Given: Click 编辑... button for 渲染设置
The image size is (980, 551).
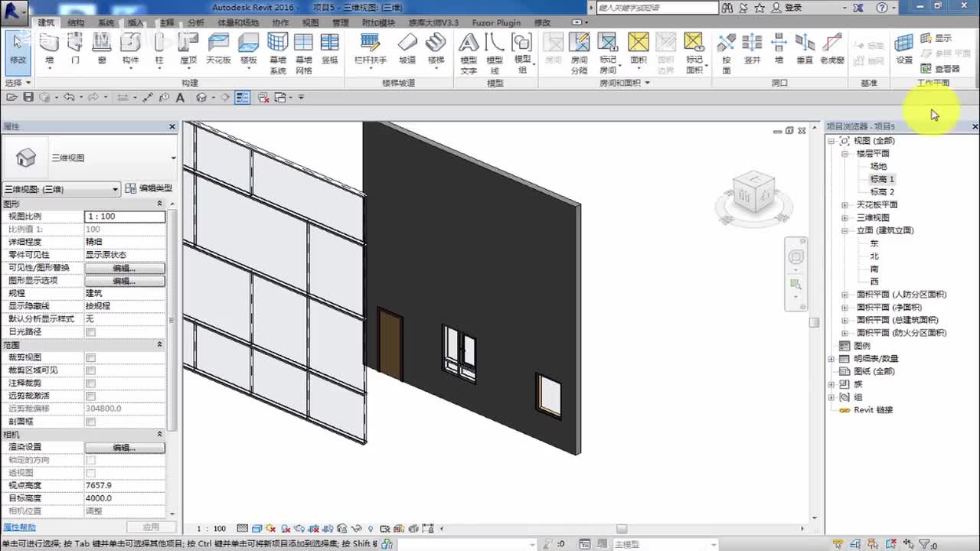Looking at the screenshot, I should 124,447.
